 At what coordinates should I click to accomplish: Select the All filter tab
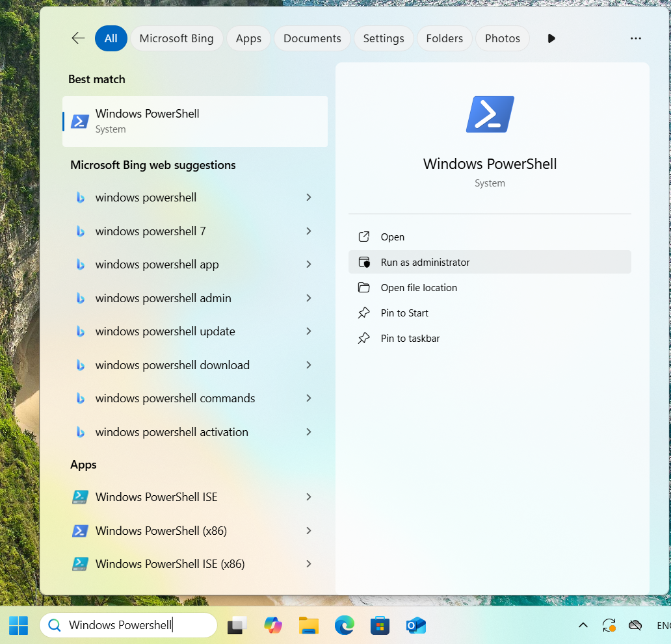pyautogui.click(x=111, y=38)
